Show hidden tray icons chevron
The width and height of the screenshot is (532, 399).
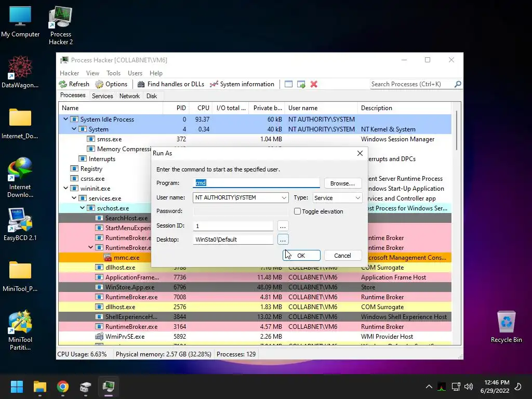pos(429,387)
